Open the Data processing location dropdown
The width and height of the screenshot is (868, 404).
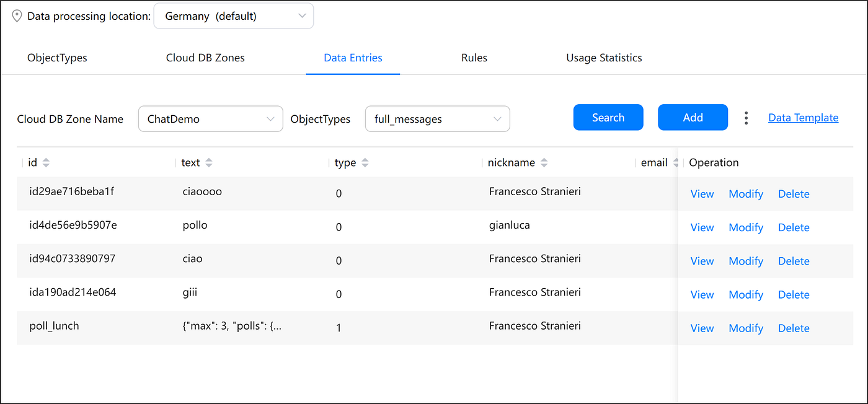(x=234, y=16)
